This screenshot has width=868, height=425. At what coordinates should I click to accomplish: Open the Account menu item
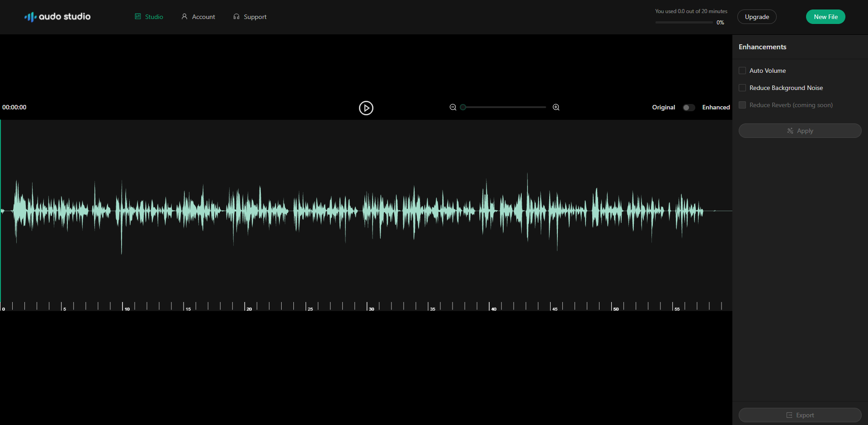point(203,17)
